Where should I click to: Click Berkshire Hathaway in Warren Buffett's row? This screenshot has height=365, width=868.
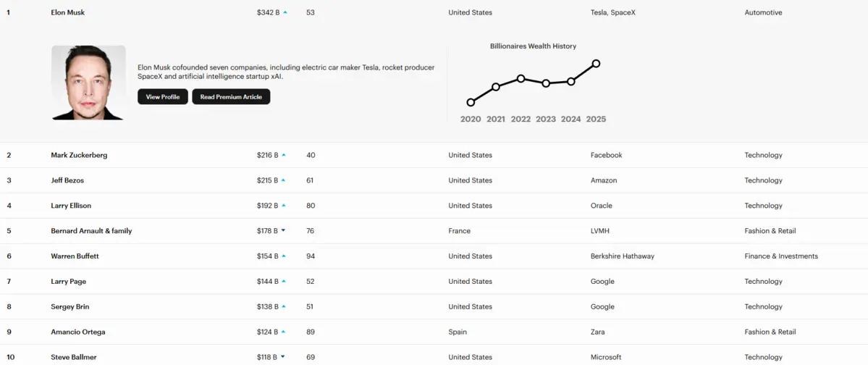pyautogui.click(x=622, y=256)
